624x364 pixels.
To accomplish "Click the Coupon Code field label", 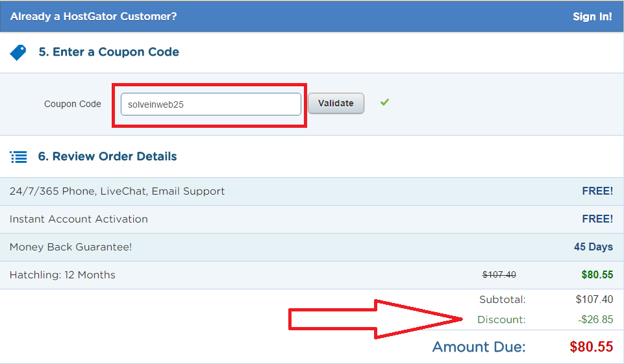I will [x=73, y=104].
